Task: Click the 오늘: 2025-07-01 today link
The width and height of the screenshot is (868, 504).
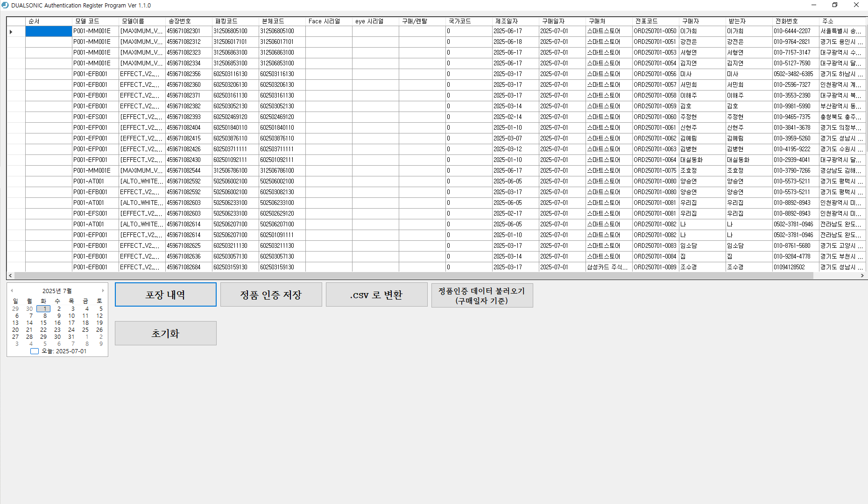Action: tap(64, 351)
